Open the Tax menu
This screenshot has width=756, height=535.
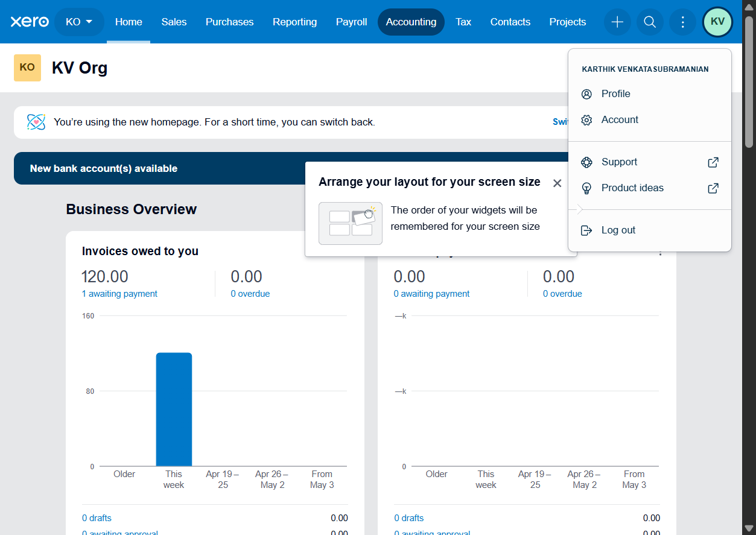tap(463, 22)
